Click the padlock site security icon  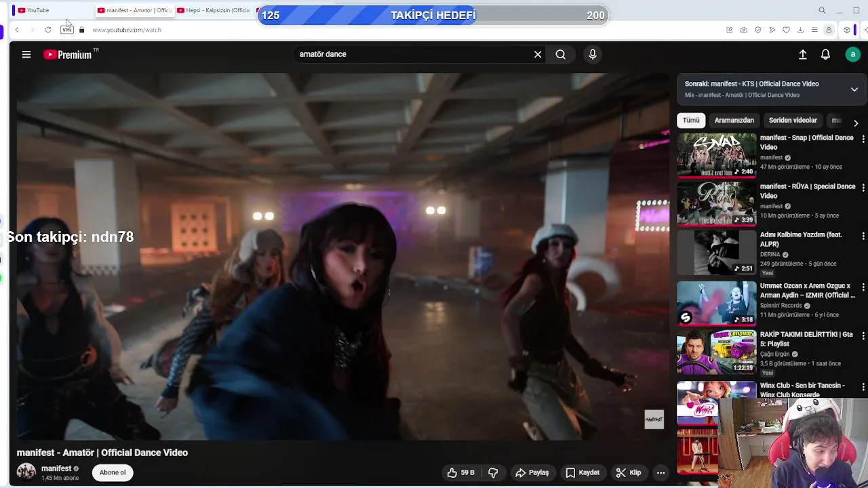[82, 30]
